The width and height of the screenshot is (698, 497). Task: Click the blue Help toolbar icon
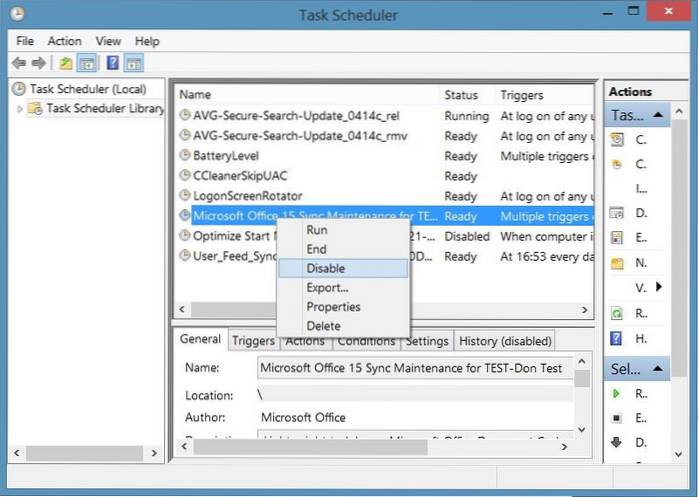coord(112,63)
